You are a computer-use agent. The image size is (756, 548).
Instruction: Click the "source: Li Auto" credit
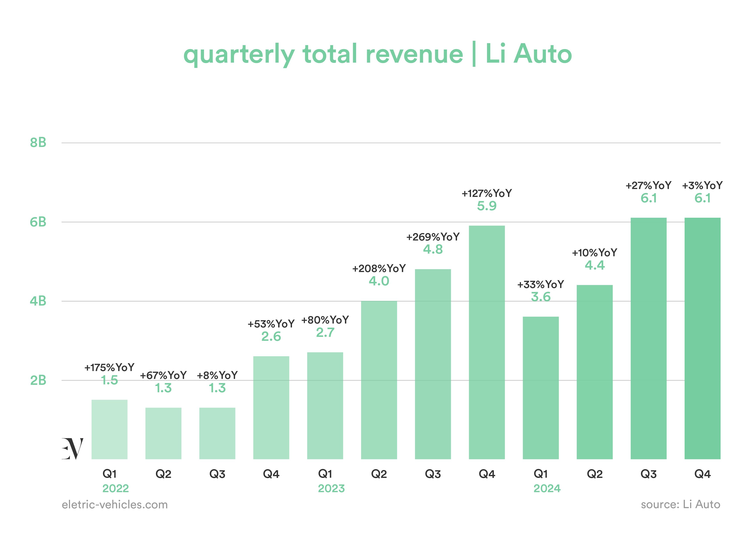pos(680,504)
